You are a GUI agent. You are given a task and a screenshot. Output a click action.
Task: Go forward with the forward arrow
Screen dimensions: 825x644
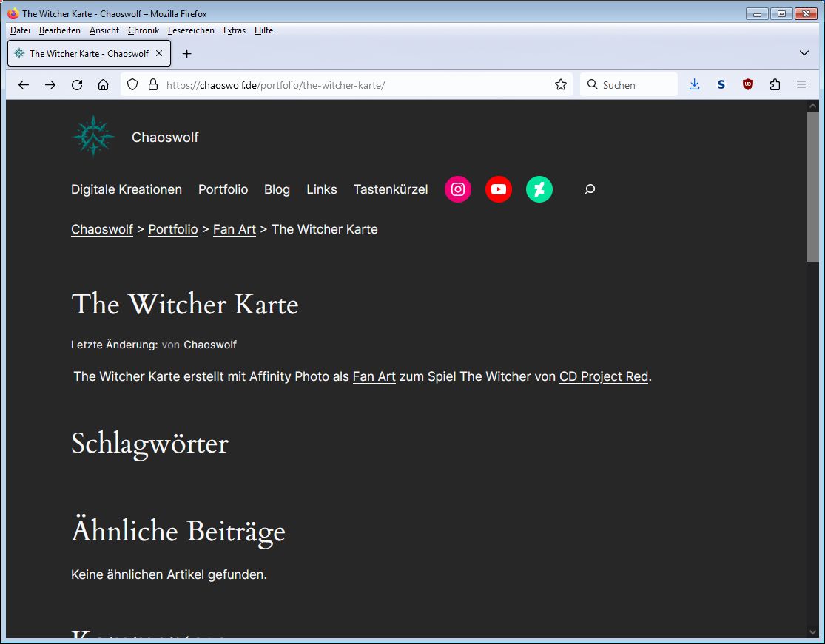pyautogui.click(x=50, y=84)
